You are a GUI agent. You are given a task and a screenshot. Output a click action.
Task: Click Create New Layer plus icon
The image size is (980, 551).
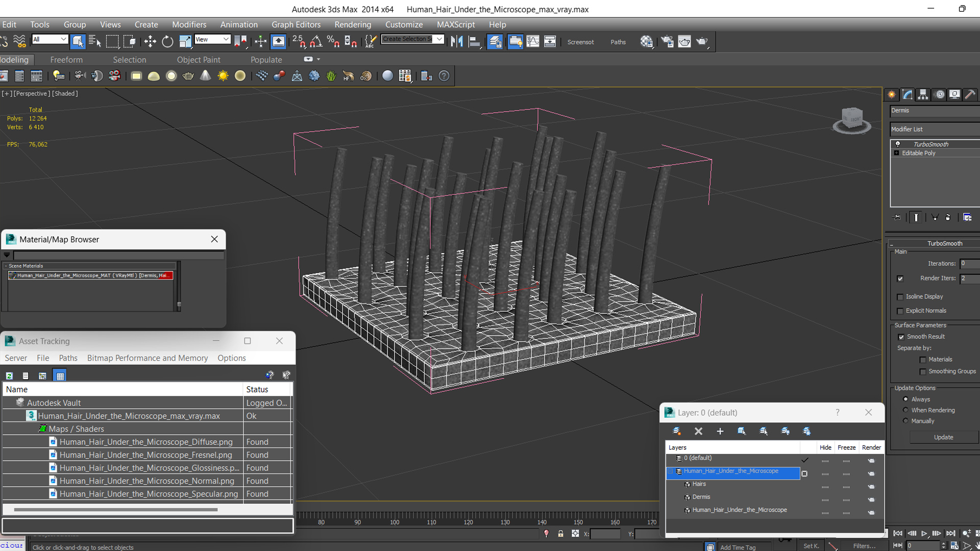click(720, 431)
